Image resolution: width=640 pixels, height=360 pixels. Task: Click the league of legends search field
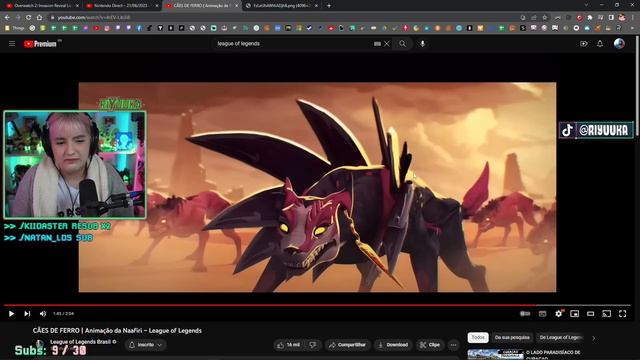click(x=292, y=44)
